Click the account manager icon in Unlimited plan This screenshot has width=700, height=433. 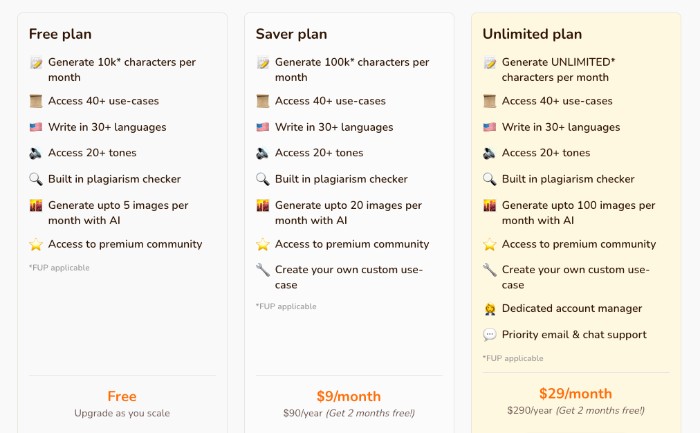pos(490,309)
